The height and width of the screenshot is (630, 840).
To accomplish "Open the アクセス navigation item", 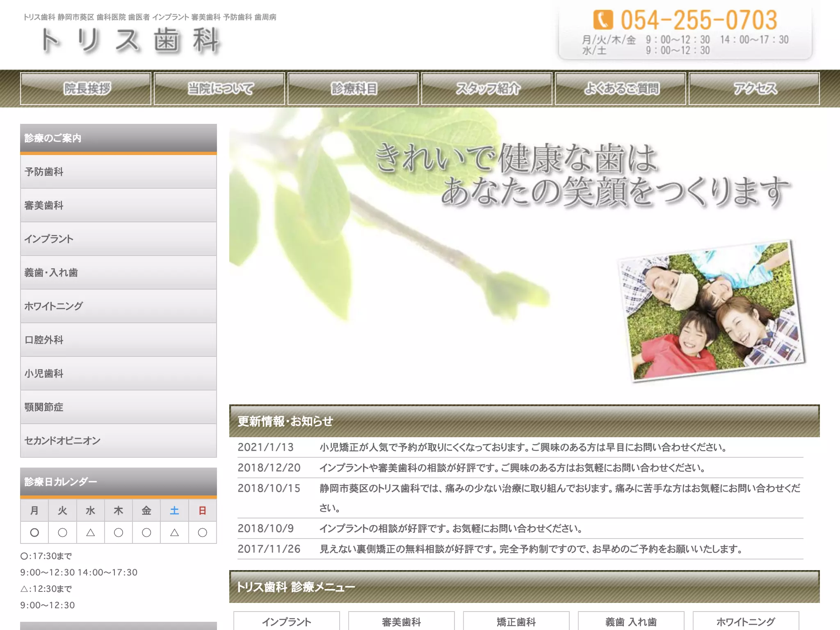I will (754, 89).
